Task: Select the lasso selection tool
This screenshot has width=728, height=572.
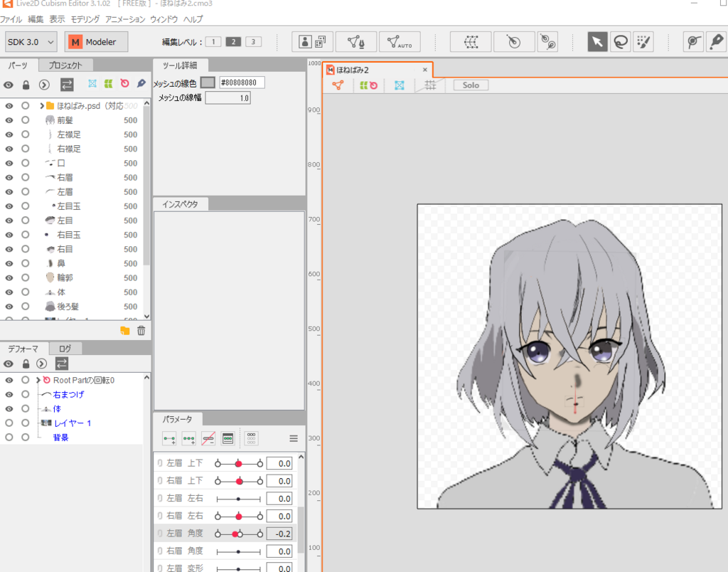Action: [621, 42]
